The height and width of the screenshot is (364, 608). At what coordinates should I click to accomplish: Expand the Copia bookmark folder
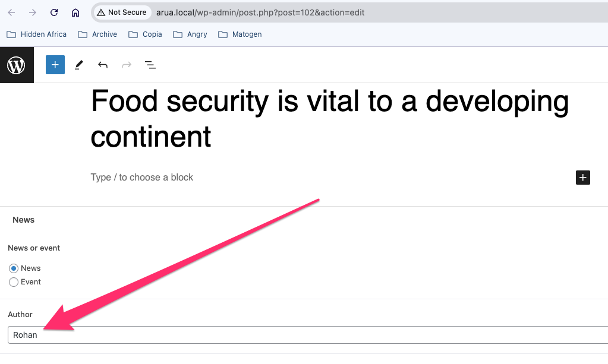pyautogui.click(x=145, y=34)
